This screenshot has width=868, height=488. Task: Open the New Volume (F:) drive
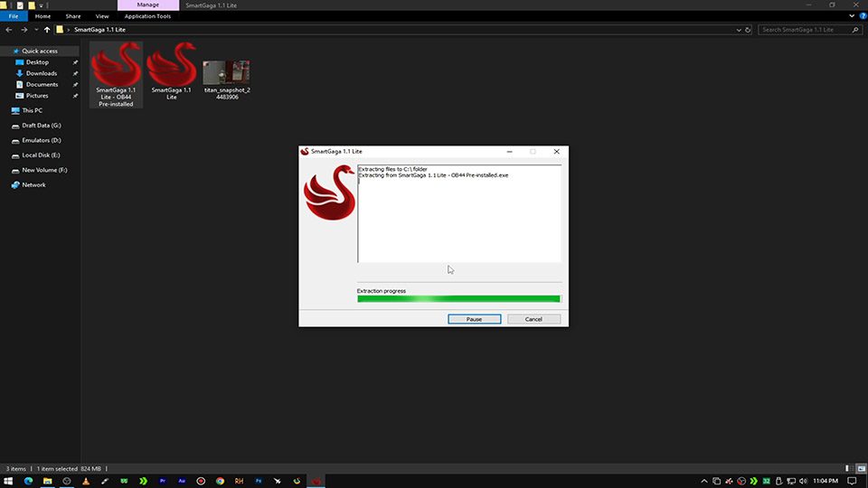(44, 171)
